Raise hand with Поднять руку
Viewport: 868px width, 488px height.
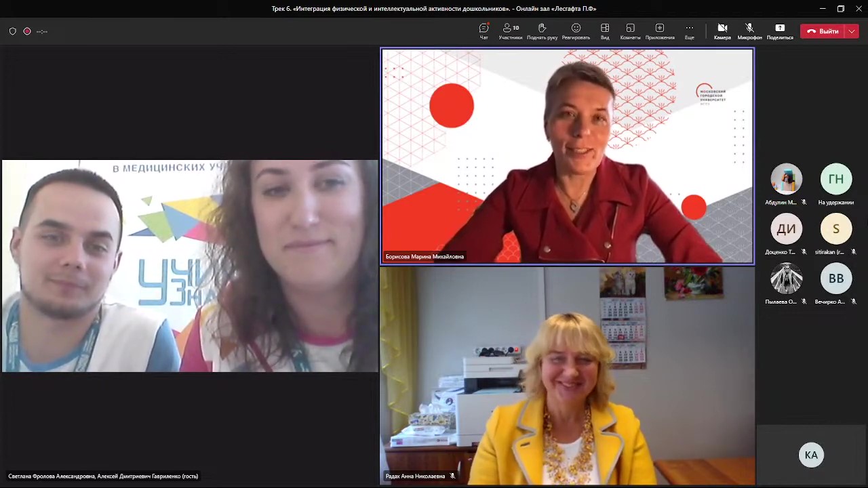click(x=542, y=30)
